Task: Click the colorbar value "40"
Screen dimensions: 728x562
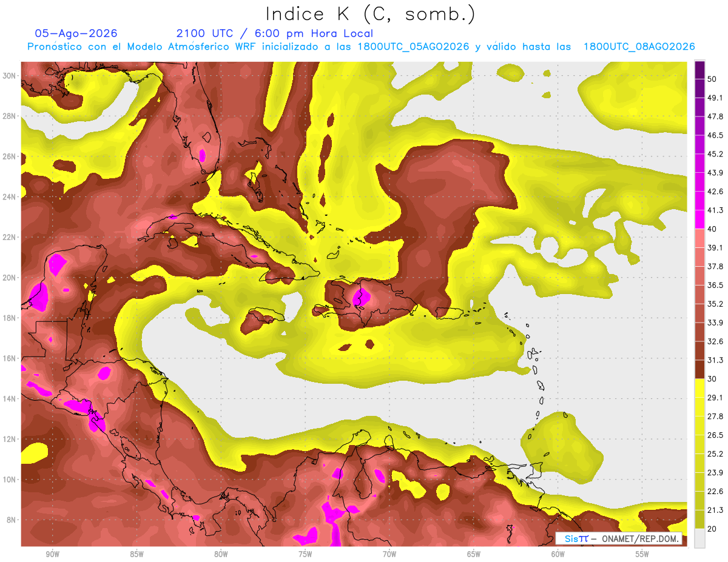Action: click(713, 229)
